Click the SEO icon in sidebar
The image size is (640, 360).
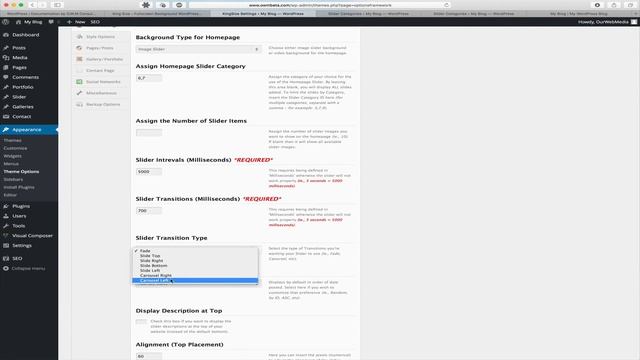click(x=6, y=258)
